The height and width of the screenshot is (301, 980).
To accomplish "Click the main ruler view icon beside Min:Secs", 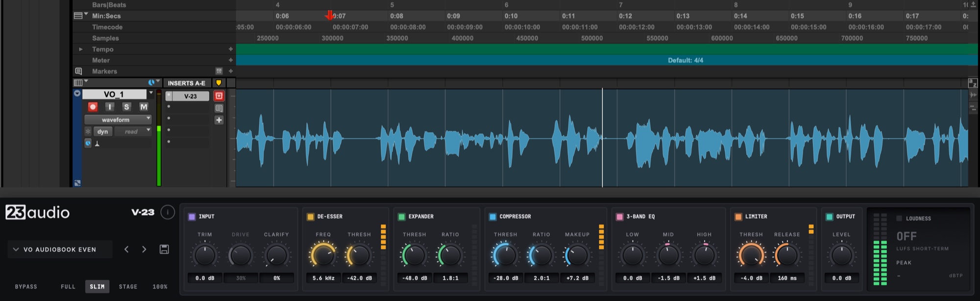I will click(x=78, y=16).
